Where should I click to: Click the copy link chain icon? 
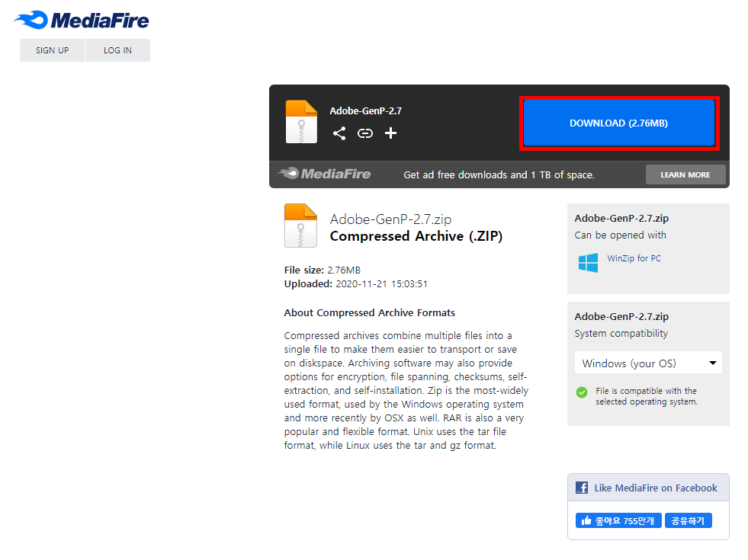pos(365,133)
